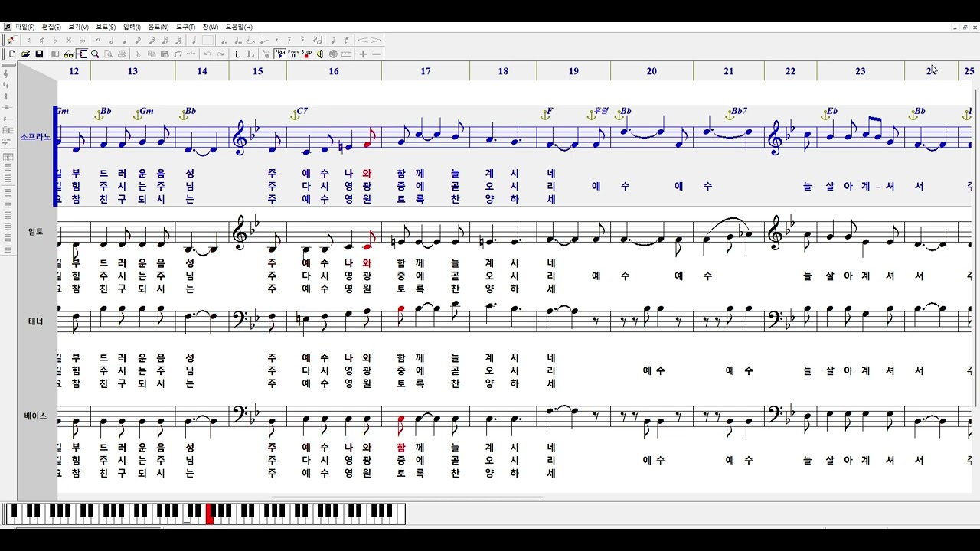980x551 pixels.
Task: Select the 소프라노 staff label
Action: pyautogui.click(x=35, y=137)
